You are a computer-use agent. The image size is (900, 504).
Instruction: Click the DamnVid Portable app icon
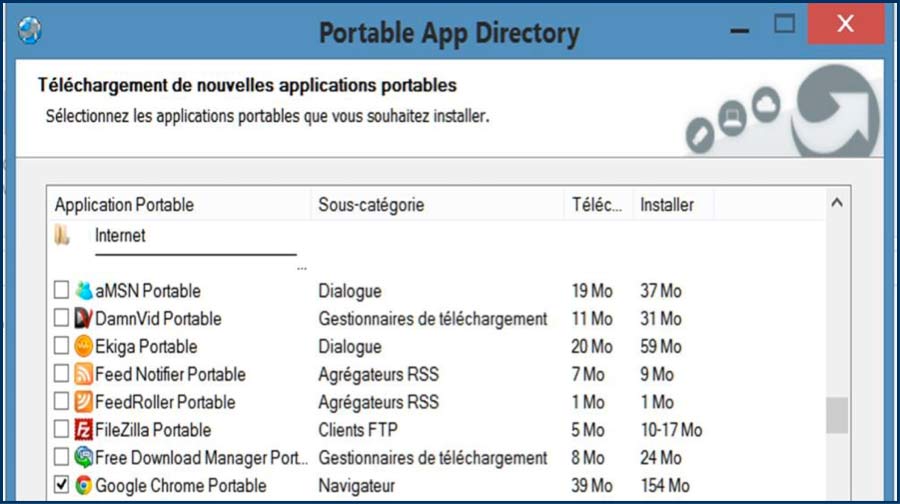pos(84,319)
